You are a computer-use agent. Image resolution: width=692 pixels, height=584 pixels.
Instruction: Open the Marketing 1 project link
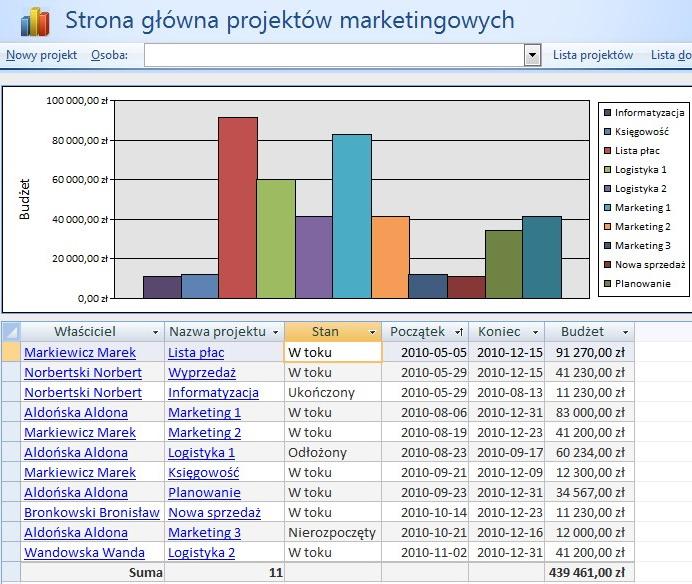[204, 413]
